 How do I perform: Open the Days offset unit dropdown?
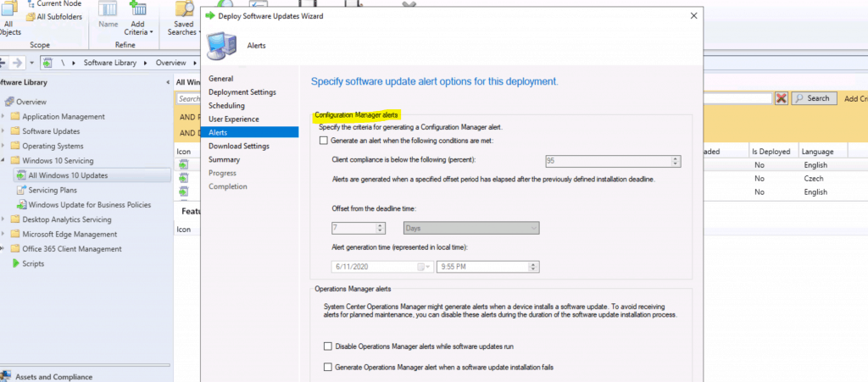tap(470, 228)
